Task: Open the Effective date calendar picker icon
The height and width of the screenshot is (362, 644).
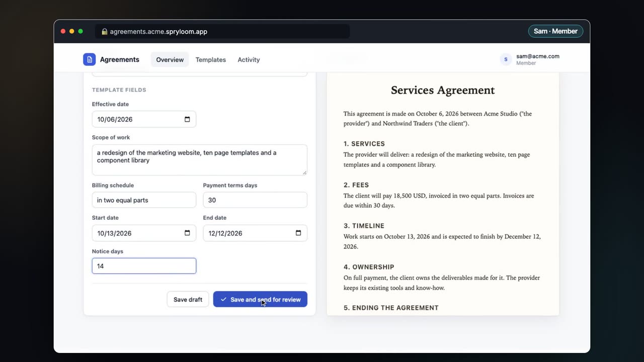Action: coord(187,119)
